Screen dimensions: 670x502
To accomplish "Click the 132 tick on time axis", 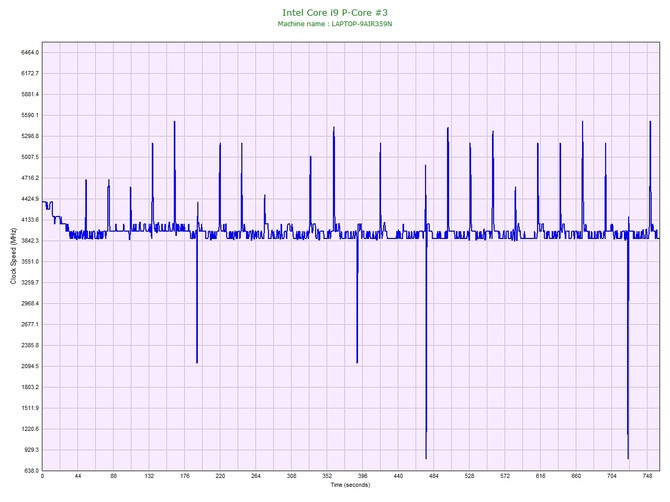I will coord(149,476).
